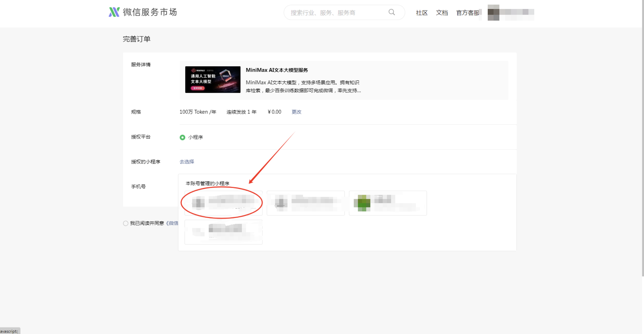Click the MiniMax AI文本大模型服务 title

[x=276, y=70]
